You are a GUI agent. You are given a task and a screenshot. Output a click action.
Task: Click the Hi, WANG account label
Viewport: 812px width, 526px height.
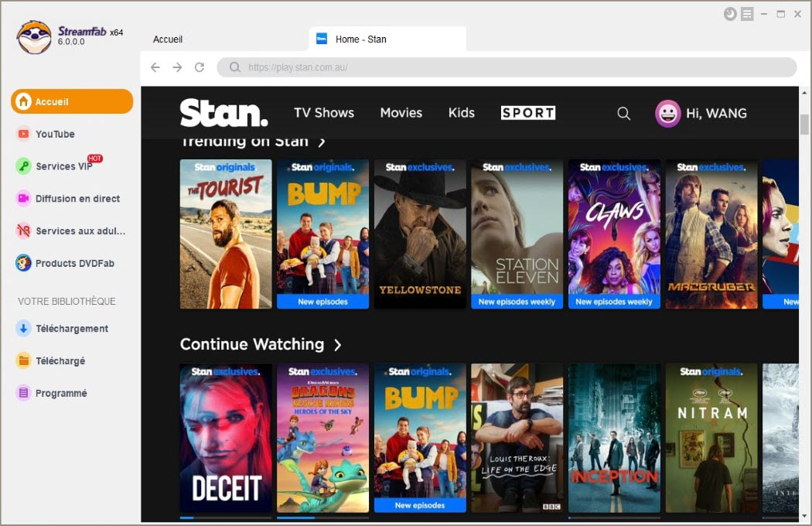[x=717, y=114]
